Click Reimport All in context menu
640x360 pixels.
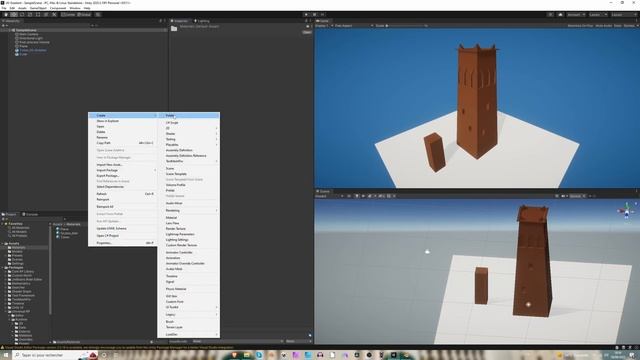(x=123, y=207)
